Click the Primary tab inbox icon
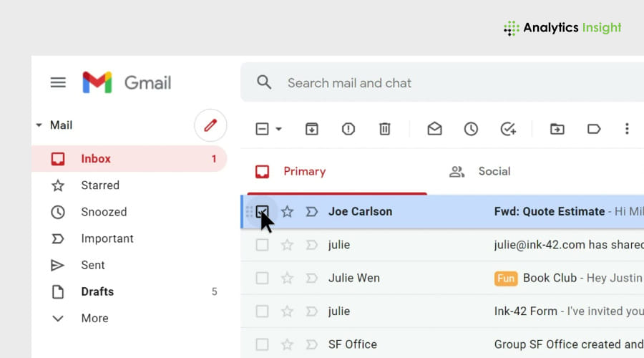 262,171
